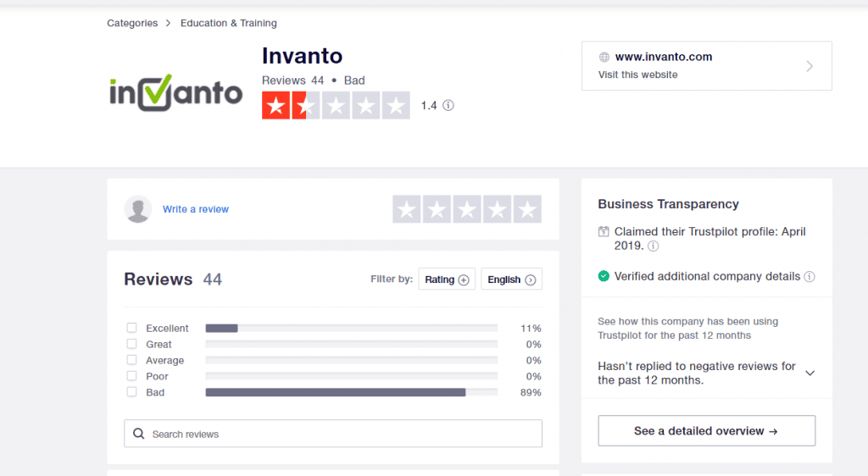Open the Education & Training breadcrumb
This screenshot has height=476, width=868.
229,23
